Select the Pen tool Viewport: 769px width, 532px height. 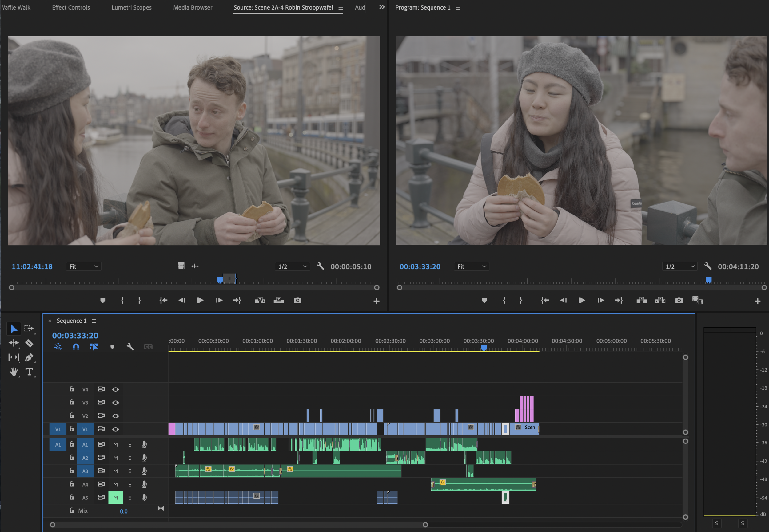[x=29, y=357]
